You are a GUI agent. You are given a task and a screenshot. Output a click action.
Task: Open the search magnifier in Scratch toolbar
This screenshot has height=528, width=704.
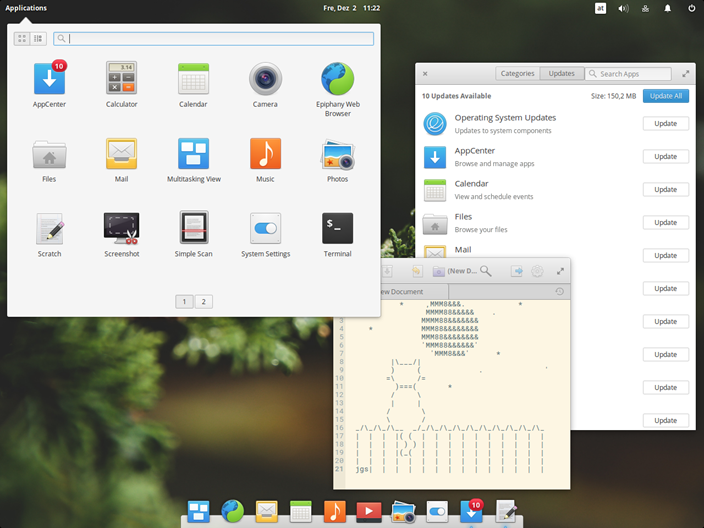485,271
